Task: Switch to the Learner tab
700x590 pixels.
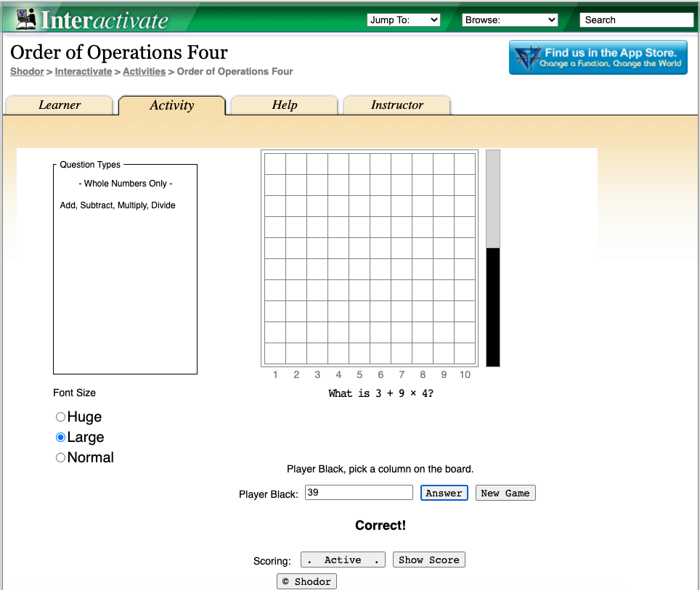Action: [60, 105]
